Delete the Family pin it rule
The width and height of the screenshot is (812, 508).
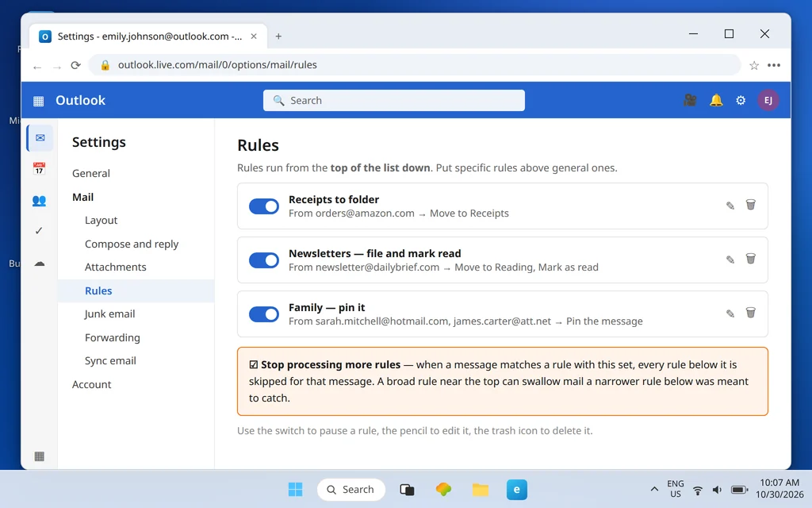click(x=750, y=313)
